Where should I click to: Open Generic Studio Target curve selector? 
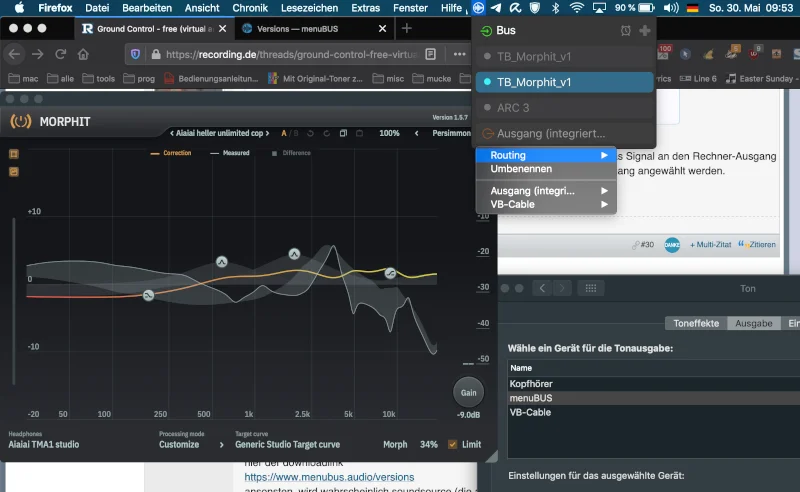pos(287,445)
